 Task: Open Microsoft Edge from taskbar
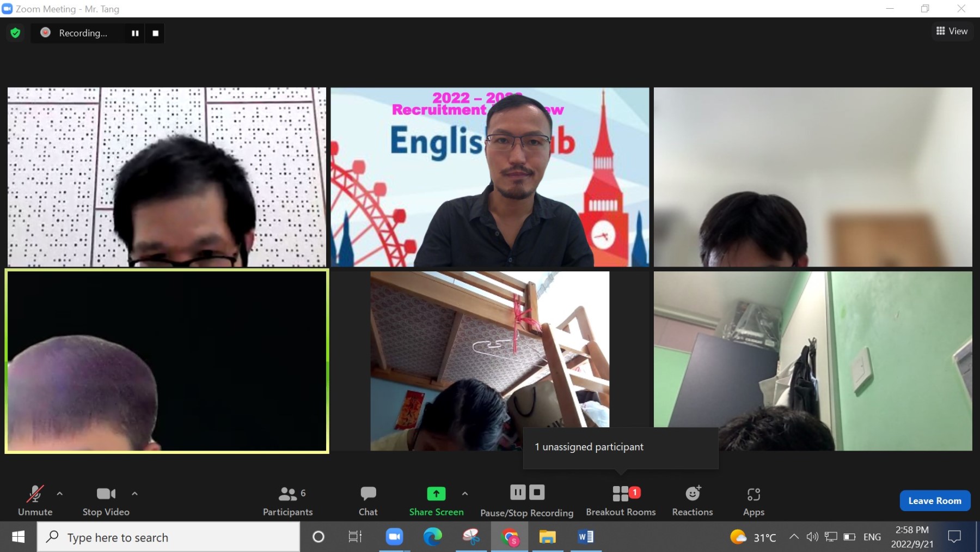[x=433, y=537]
